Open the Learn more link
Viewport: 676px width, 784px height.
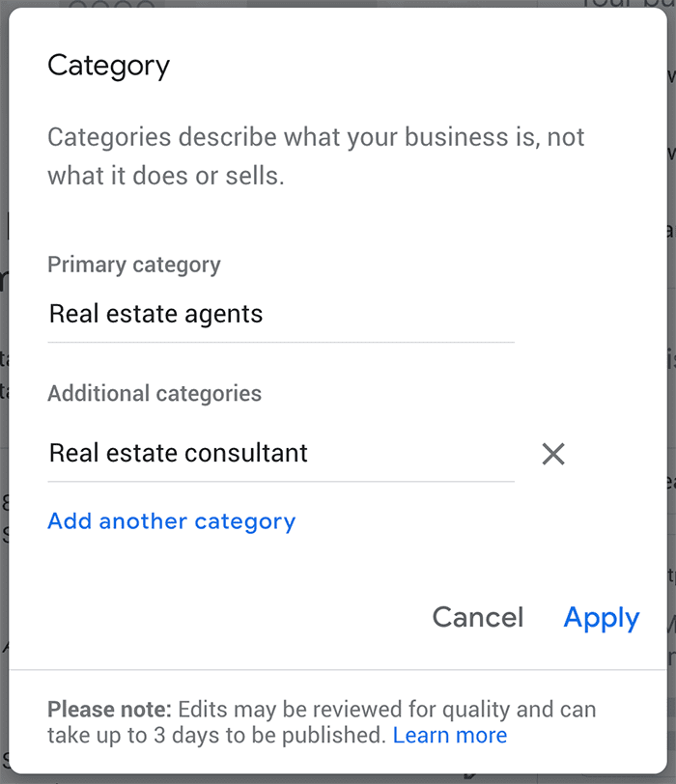coord(449,736)
